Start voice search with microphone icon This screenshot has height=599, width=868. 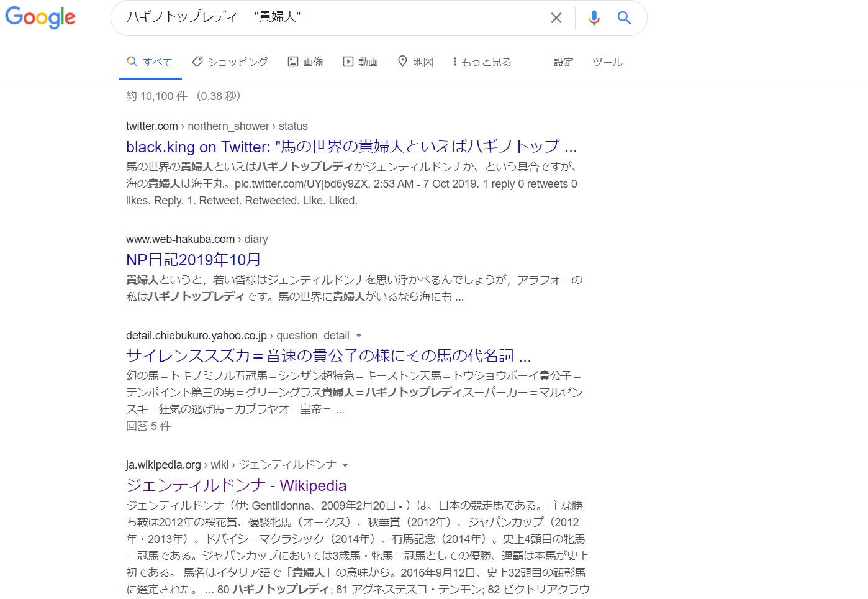click(x=594, y=18)
